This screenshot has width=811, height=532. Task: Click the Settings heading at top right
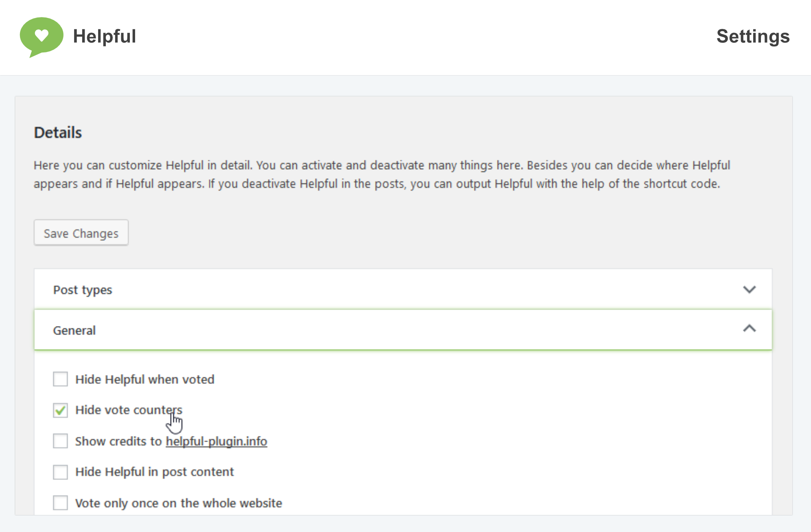tap(753, 36)
